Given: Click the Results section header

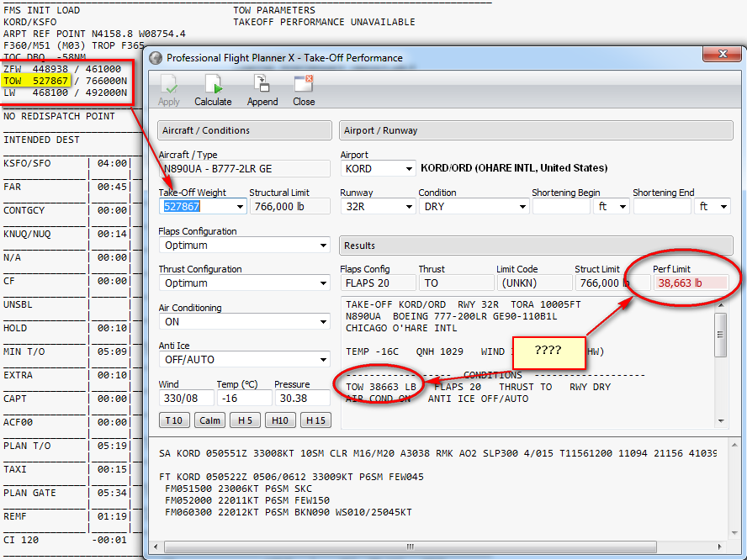Looking at the screenshot, I should 536,246.
